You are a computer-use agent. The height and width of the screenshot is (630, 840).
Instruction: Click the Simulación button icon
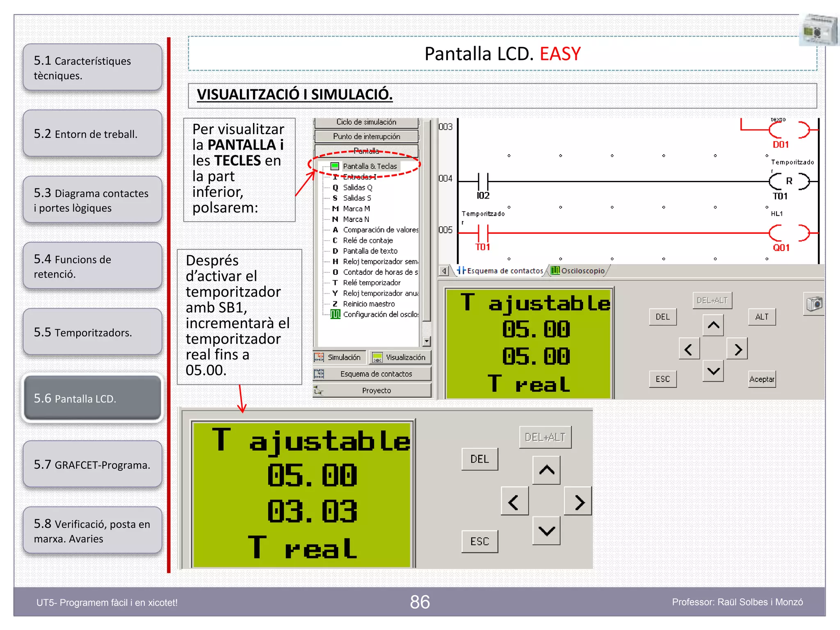click(x=319, y=357)
